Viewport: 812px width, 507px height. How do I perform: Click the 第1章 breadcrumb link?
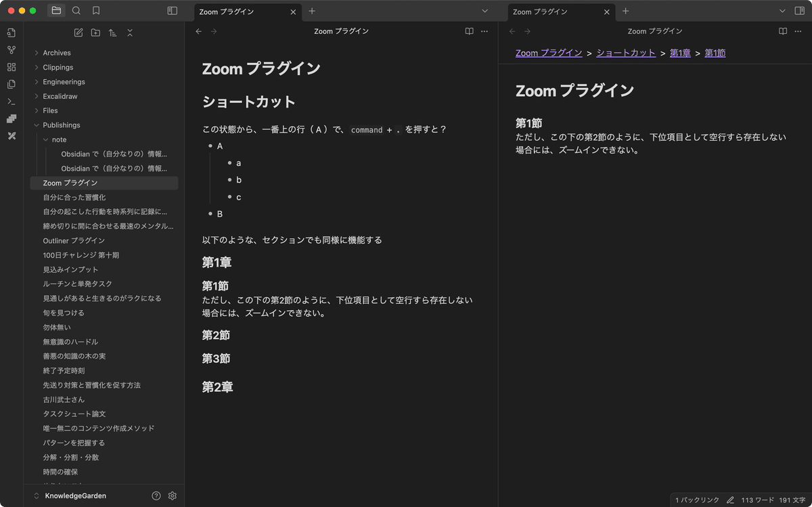(680, 53)
